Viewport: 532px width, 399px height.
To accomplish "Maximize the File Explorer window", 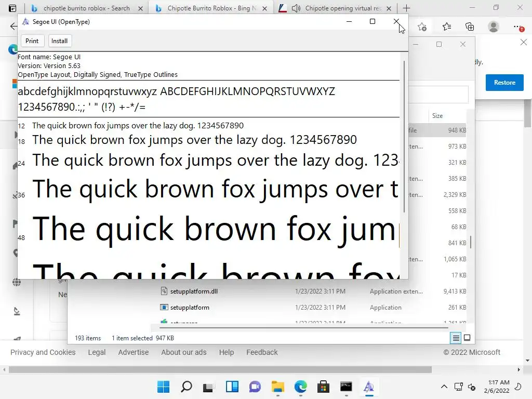I will coord(439,44).
